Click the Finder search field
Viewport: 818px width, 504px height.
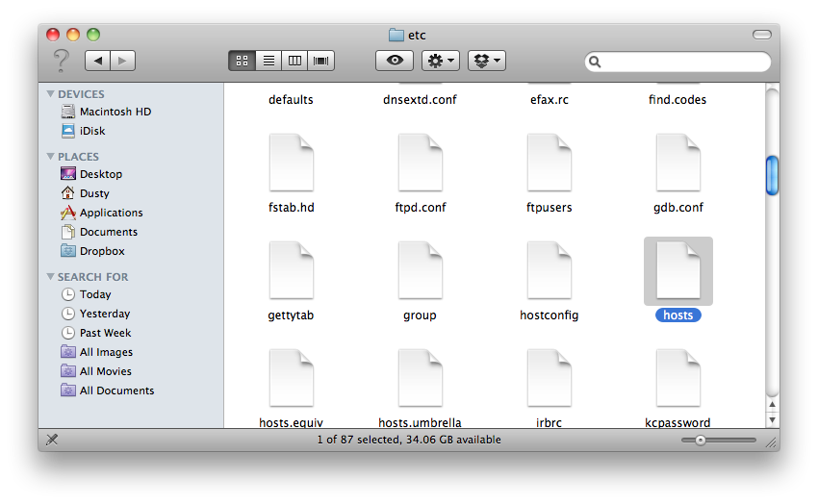tap(677, 62)
